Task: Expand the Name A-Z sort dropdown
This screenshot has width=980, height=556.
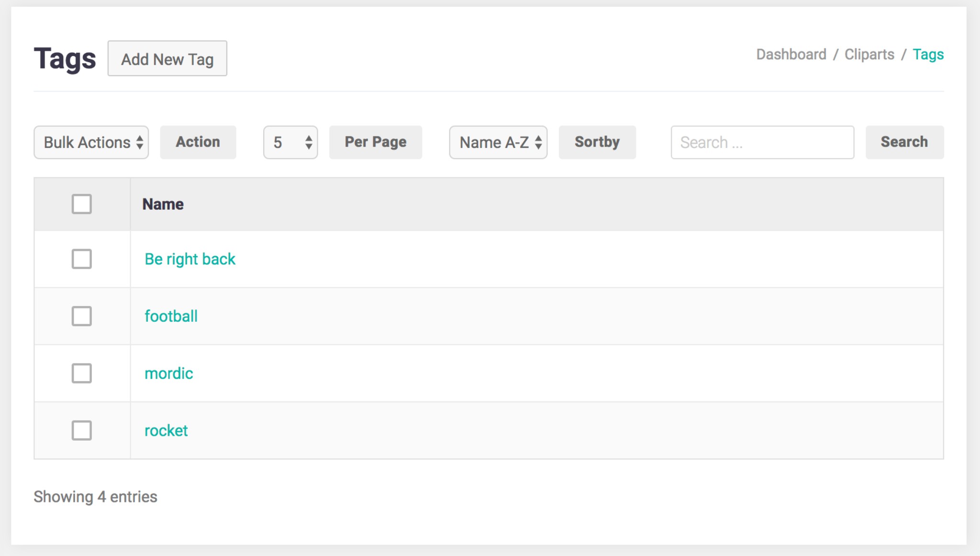Action: [498, 142]
